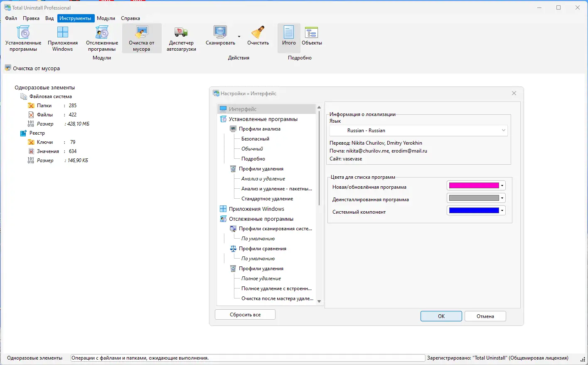Click Профили сканирования системы icon
The width and height of the screenshot is (588, 365).
233,229
